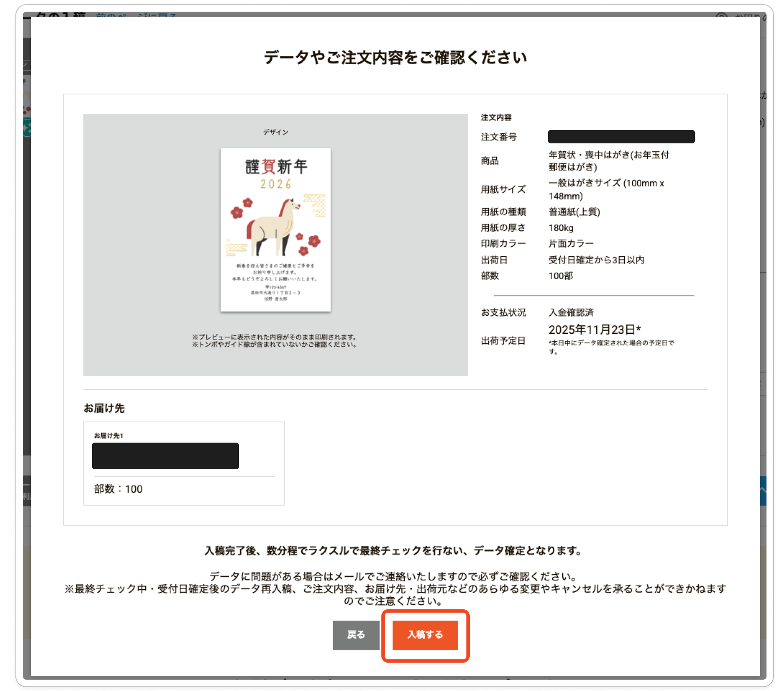The height and width of the screenshot is (691, 784).
Task: Click the orange 入稿する submit button
Action: [x=425, y=634]
